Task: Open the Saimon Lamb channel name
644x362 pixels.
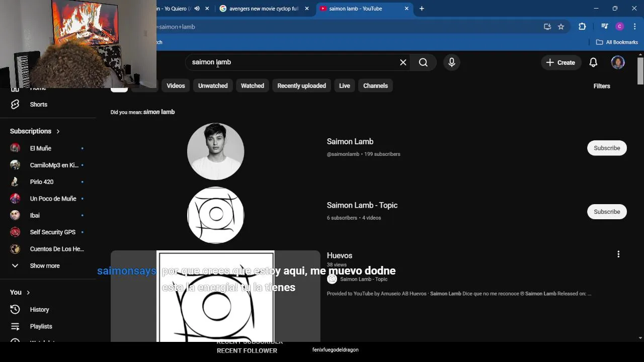Action: [x=350, y=142]
